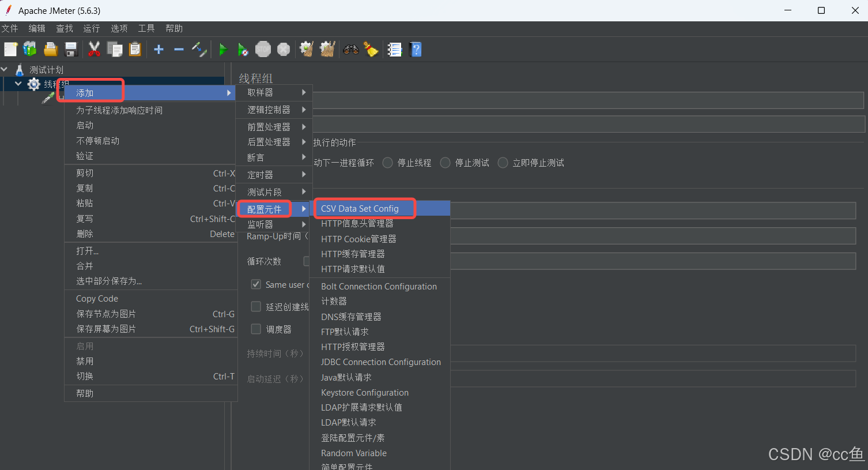Click 复制 in the context menu
This screenshot has width=868, height=470.
(84, 187)
